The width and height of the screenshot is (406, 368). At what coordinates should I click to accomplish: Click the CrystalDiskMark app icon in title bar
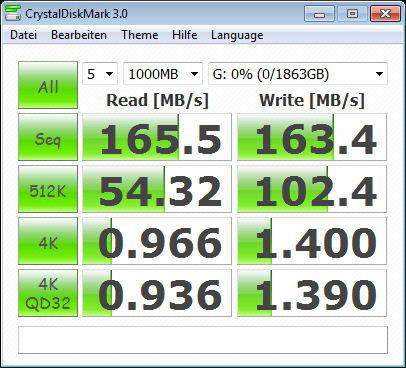(13, 13)
